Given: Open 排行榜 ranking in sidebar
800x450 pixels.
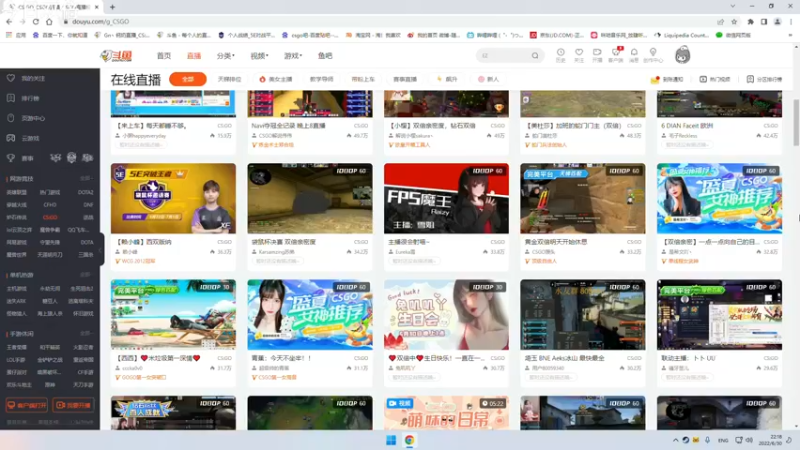Looking at the screenshot, I should coord(30,98).
